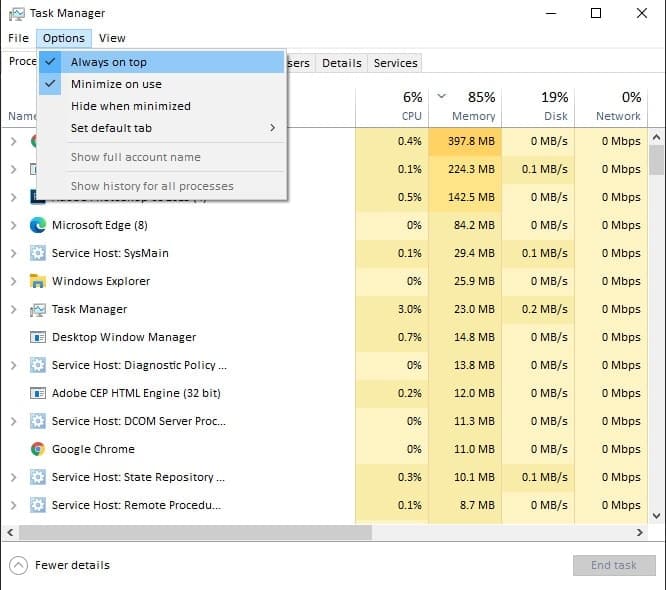Click the End task button
Viewport: 666px width, 590px height.
614,565
